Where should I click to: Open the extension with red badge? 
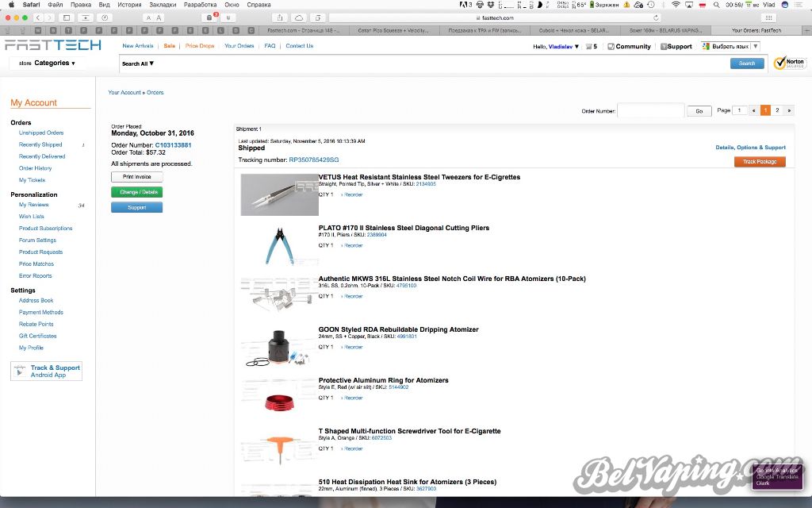click(x=210, y=17)
